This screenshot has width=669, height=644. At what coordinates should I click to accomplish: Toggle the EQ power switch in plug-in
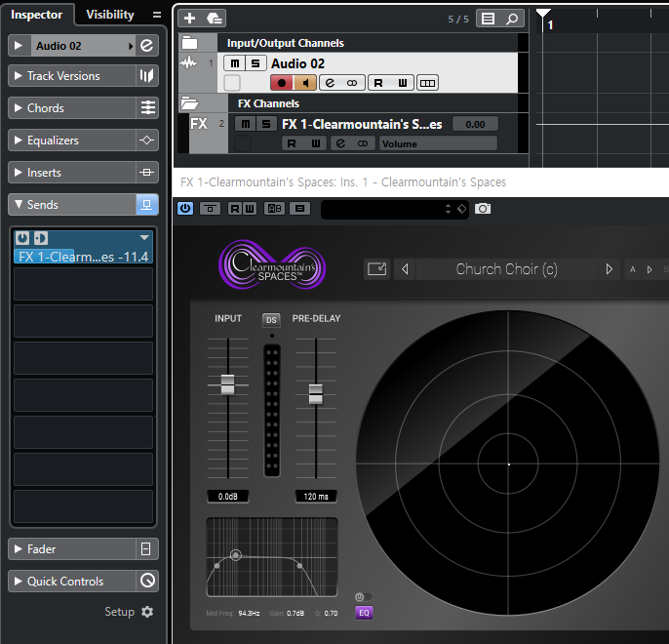pos(363,596)
